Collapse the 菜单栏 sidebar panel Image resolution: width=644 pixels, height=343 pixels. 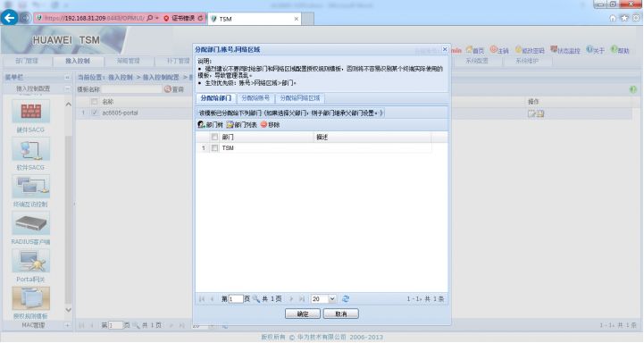67,77
